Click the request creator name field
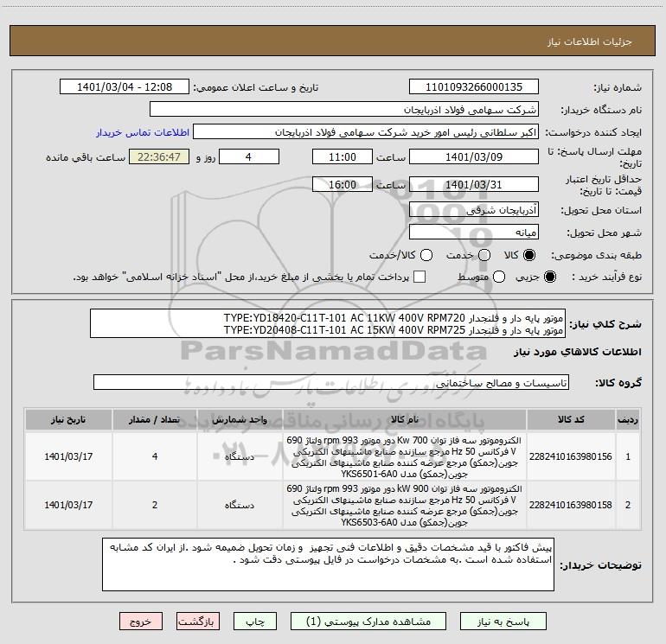Viewport: 666px width, 644px height. [366, 132]
